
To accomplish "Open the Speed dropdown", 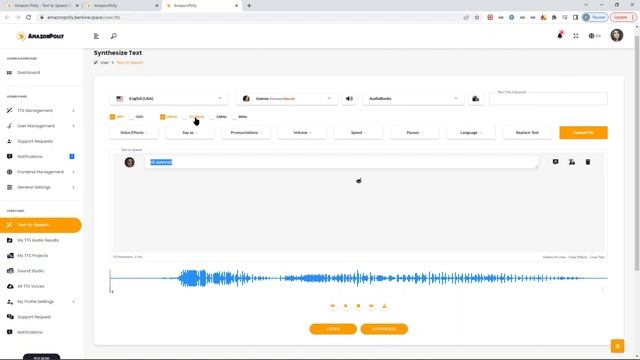I will (x=359, y=133).
